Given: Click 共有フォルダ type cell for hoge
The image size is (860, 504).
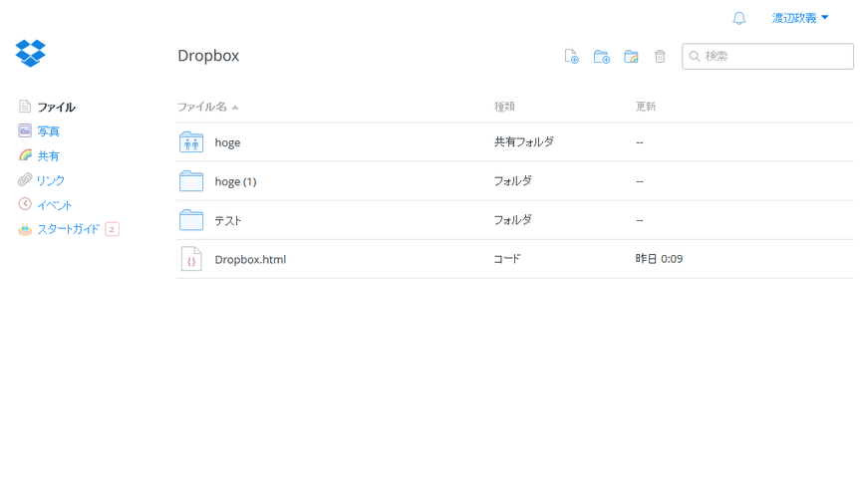Looking at the screenshot, I should [524, 142].
